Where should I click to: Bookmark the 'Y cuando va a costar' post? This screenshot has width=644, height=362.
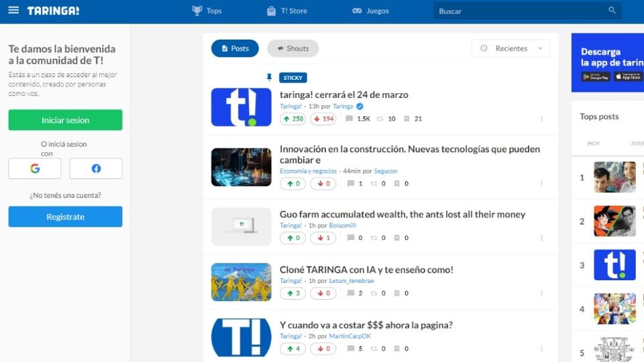tap(401, 349)
